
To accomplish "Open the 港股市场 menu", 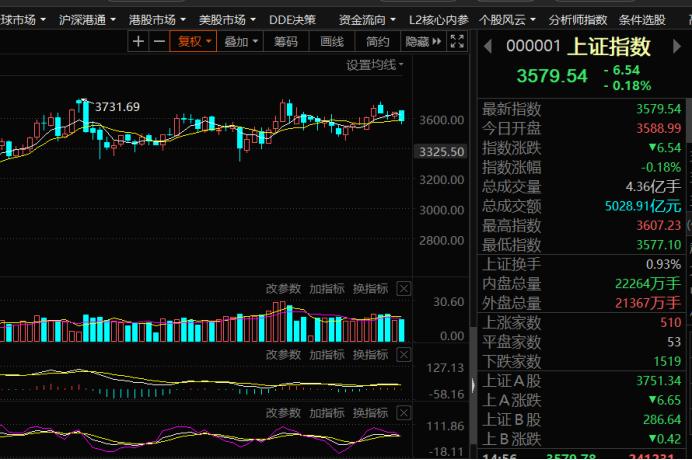I will [157, 18].
